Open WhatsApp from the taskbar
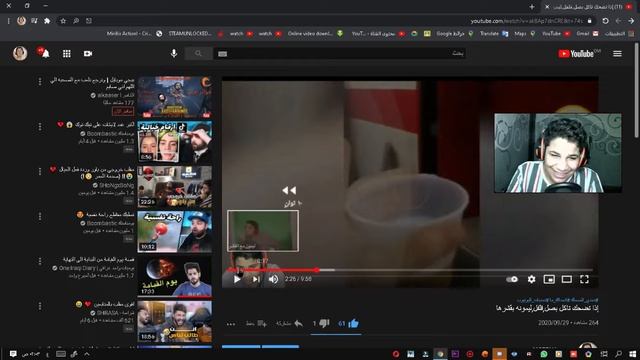Viewport: 640px width, 360px height. [x=544, y=354]
